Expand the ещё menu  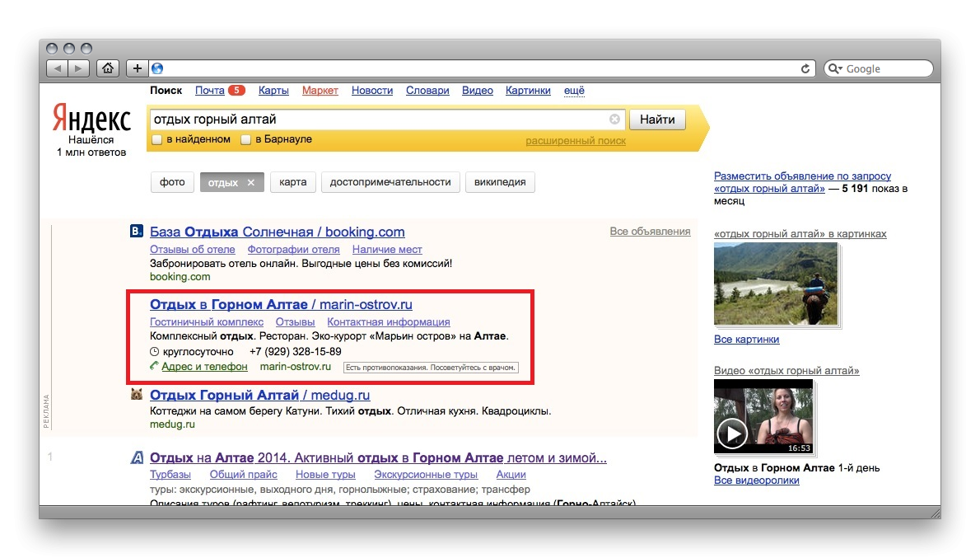(x=574, y=90)
